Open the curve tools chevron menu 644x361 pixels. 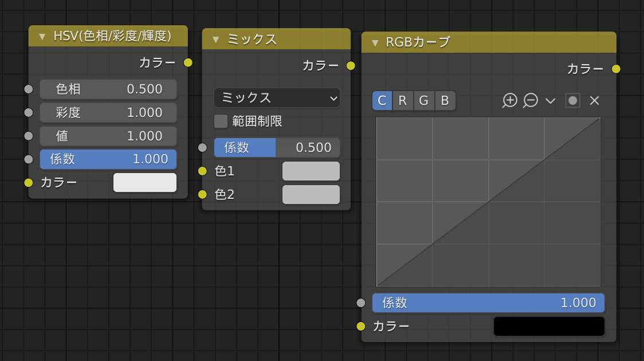[551, 100]
